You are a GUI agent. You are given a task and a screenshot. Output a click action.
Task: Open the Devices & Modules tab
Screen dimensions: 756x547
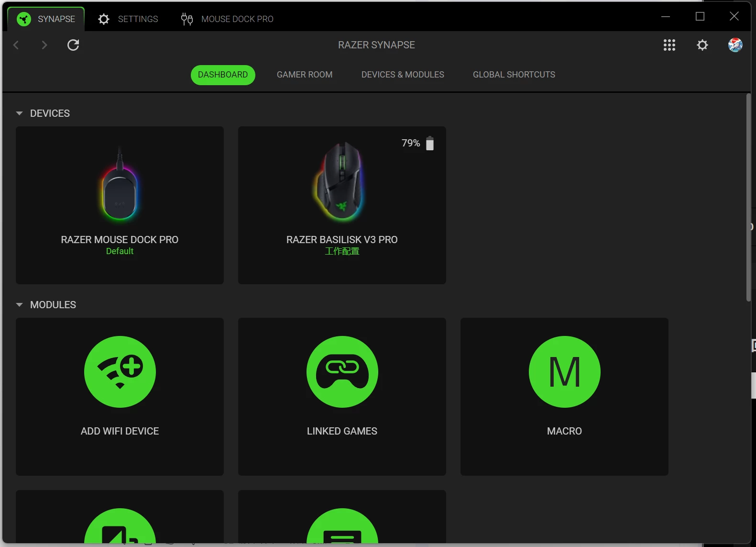403,75
